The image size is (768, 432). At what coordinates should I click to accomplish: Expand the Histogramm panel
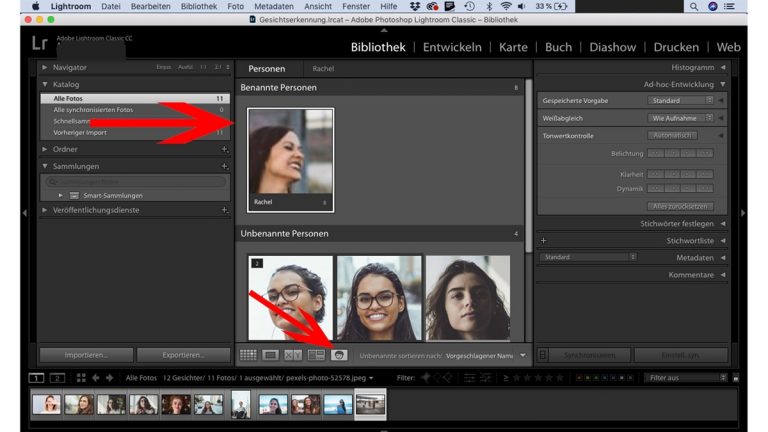(723, 67)
